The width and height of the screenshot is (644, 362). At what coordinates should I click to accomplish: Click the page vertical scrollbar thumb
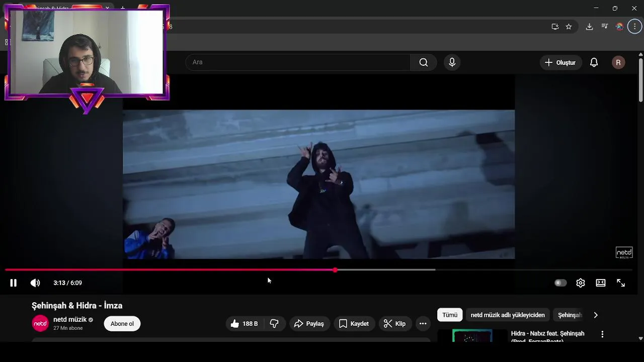pyautogui.click(x=640, y=80)
